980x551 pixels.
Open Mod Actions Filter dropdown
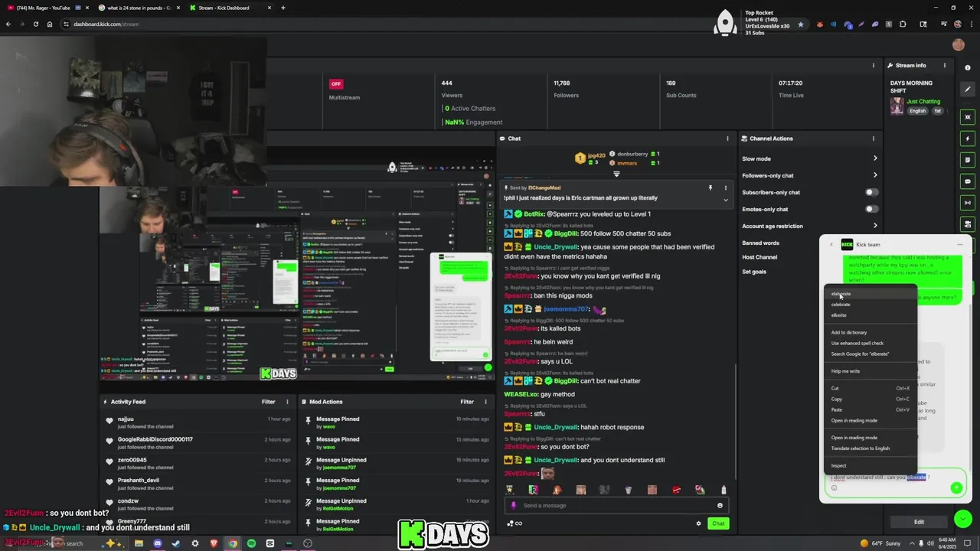[x=467, y=402]
